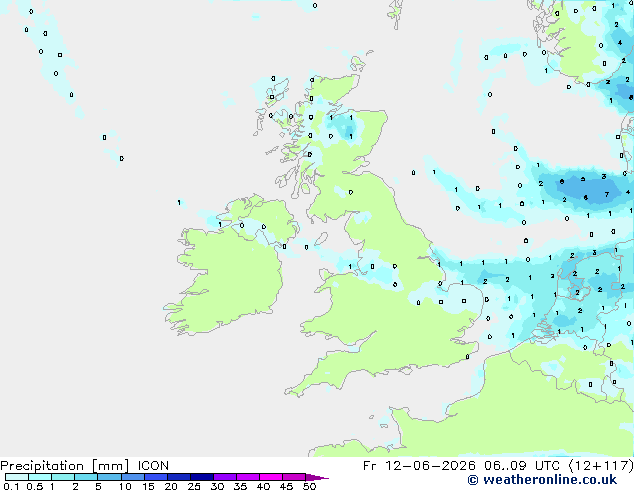Click the 0.1–0.5 mm legend color box

(17, 477)
